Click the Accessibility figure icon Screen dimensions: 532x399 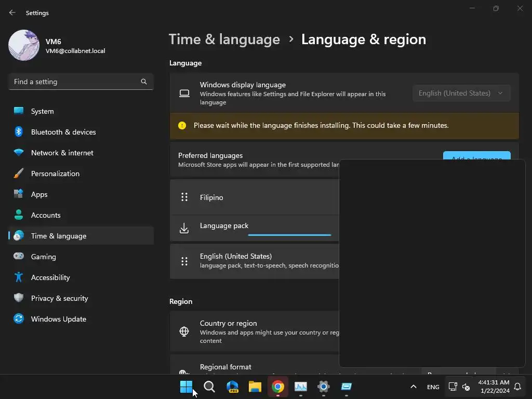pos(19,277)
